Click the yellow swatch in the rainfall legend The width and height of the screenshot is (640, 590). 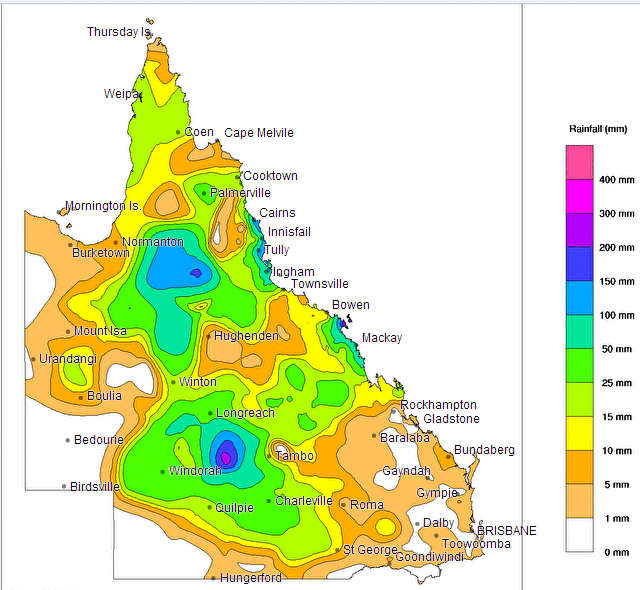pyautogui.click(x=580, y=434)
